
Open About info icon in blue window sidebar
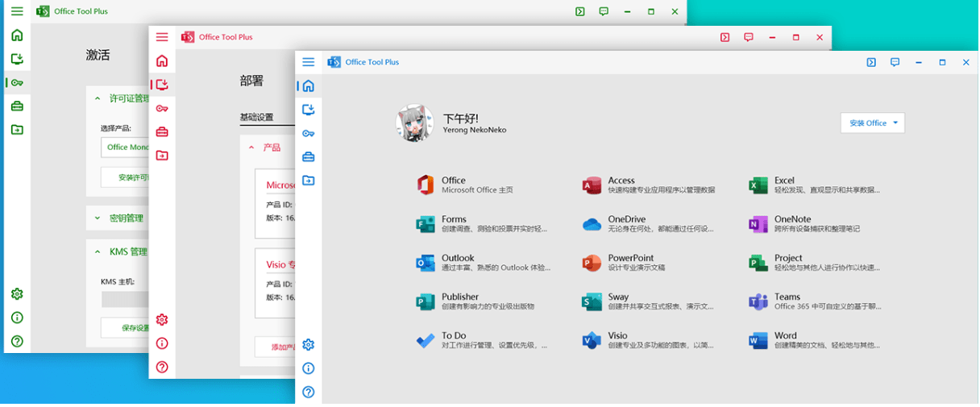[x=308, y=368]
